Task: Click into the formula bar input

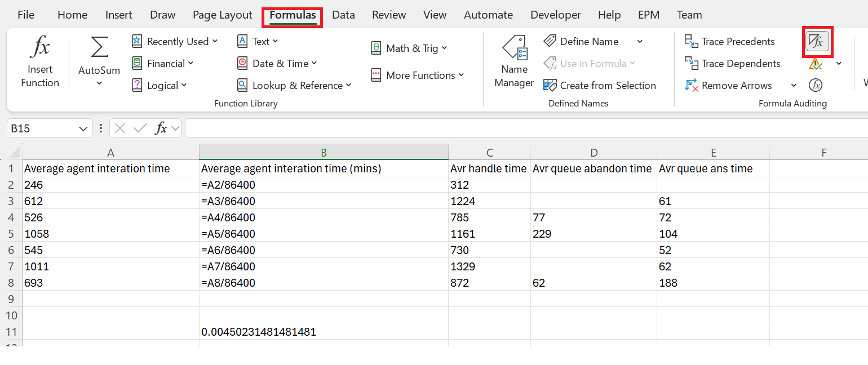Action: 526,128
